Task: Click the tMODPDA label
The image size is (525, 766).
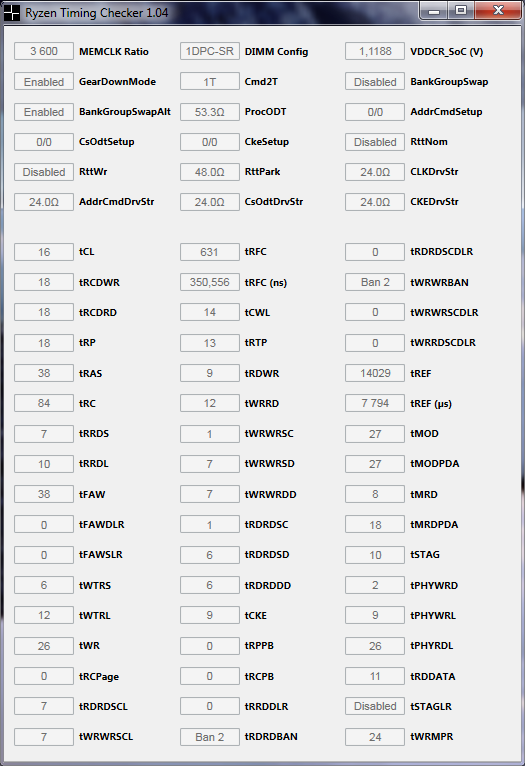Action: [435, 464]
